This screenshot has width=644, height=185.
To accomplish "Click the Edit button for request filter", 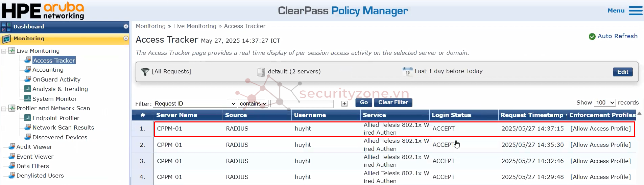I will [x=623, y=72].
